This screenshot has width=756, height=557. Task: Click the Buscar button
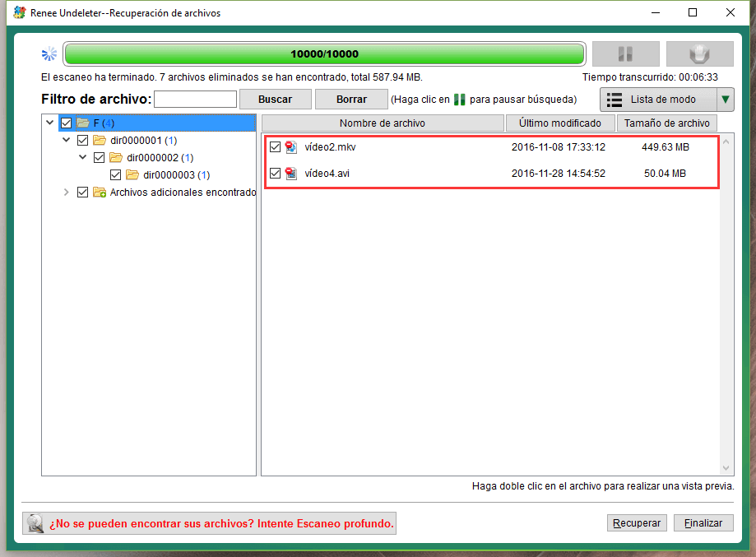276,100
